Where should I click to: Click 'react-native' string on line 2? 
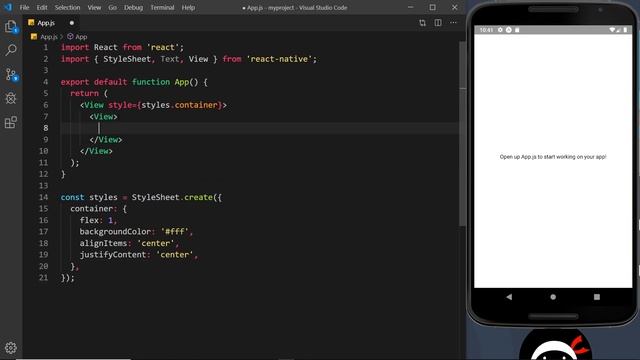(279, 59)
